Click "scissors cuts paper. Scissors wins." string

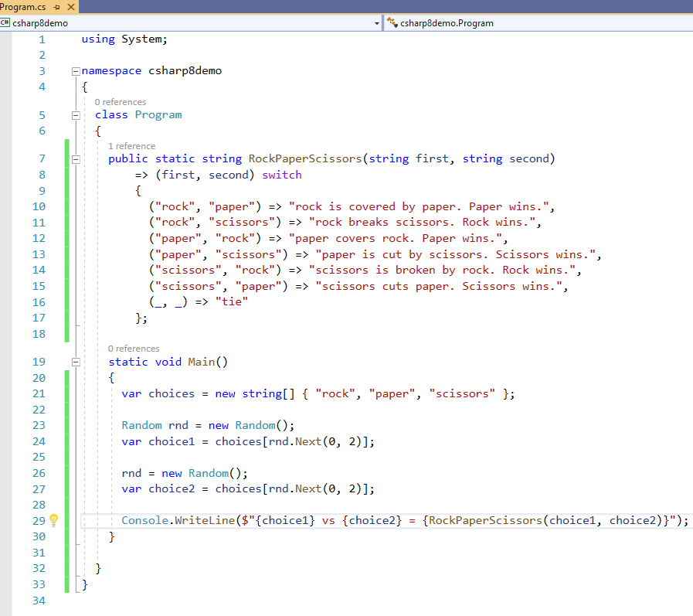[438, 286]
